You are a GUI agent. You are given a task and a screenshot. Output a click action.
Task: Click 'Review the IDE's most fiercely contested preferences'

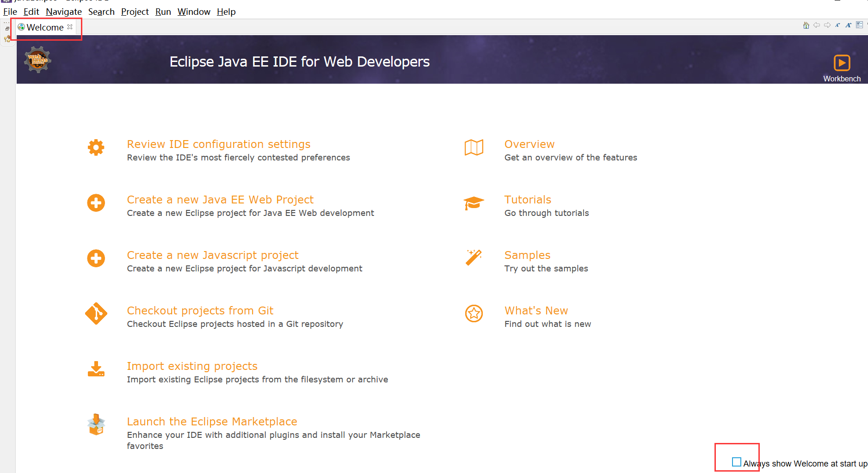click(239, 158)
